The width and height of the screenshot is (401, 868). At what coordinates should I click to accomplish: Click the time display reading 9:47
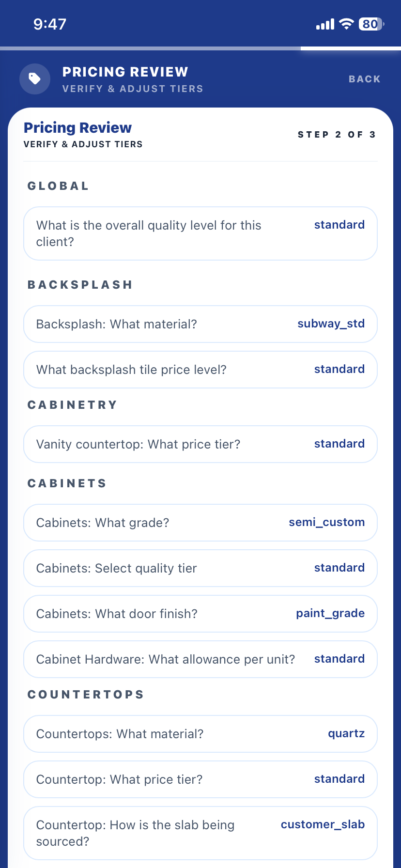(50, 23)
